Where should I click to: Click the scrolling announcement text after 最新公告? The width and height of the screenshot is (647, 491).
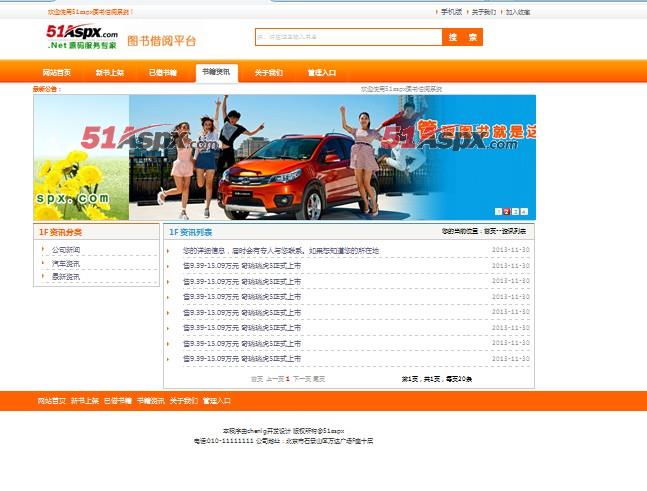401,89
